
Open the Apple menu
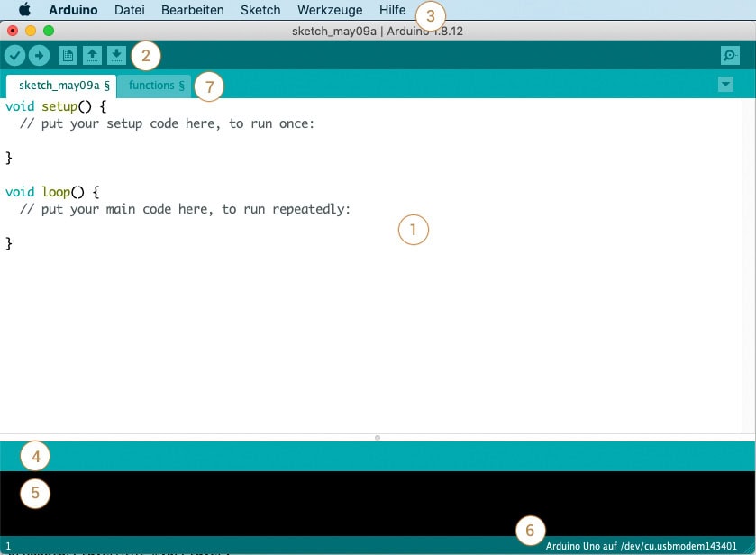click(24, 10)
